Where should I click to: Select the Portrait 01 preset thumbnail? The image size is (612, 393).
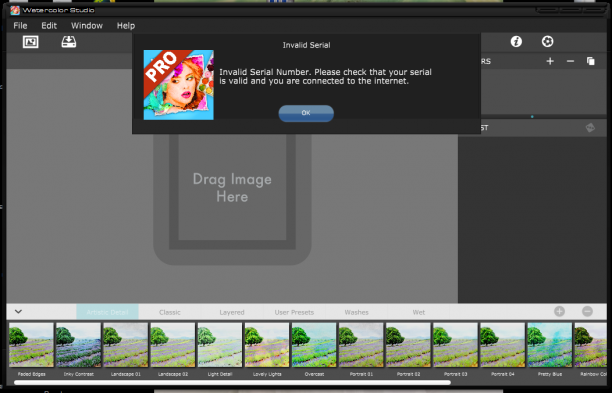(x=361, y=345)
